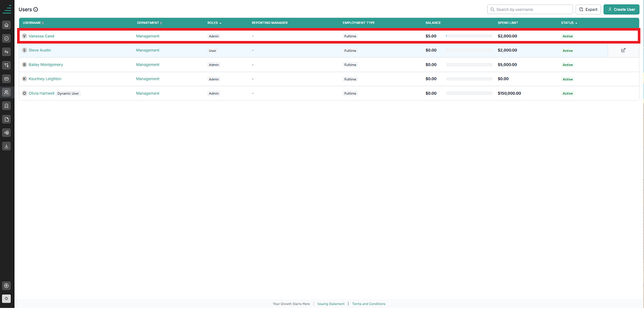Screen dimensions: 644x309
Task: Click the K avatar beside Kourtney Leighton
Action: 24,79
